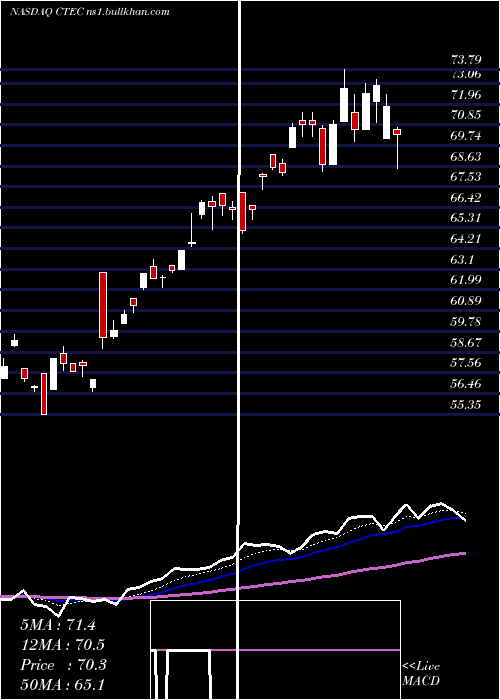Click the 63.1 price label

(x=463, y=260)
